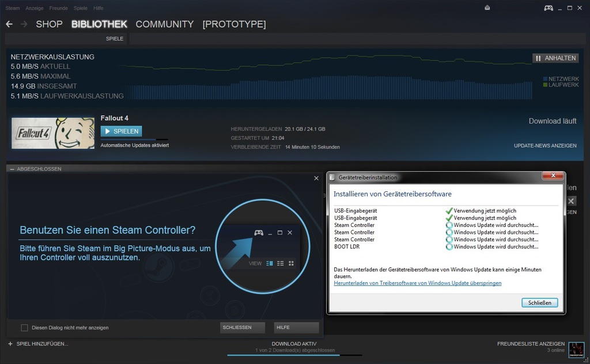
Task: Switch to the BIBLIOTHEK section
Action: coord(99,24)
